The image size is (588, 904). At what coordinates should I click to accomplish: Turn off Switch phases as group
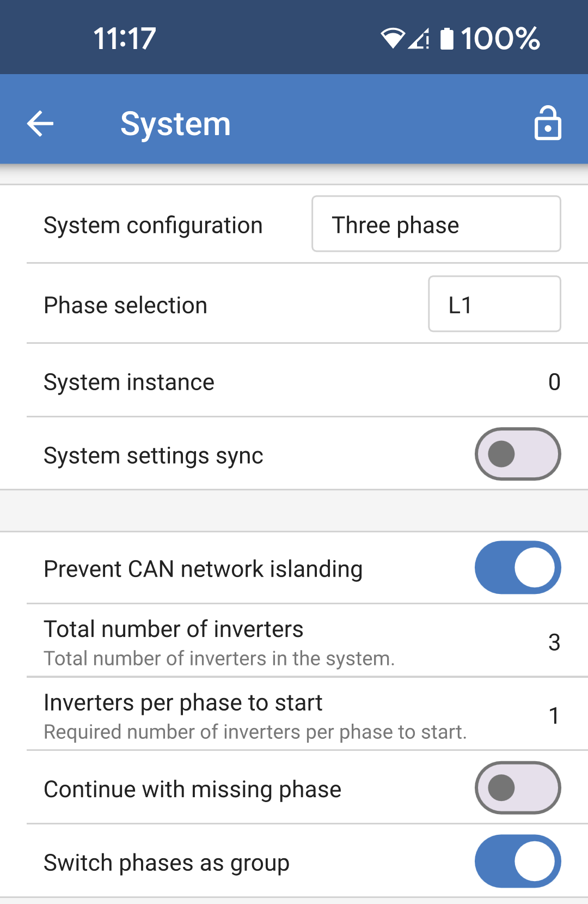pos(517,861)
